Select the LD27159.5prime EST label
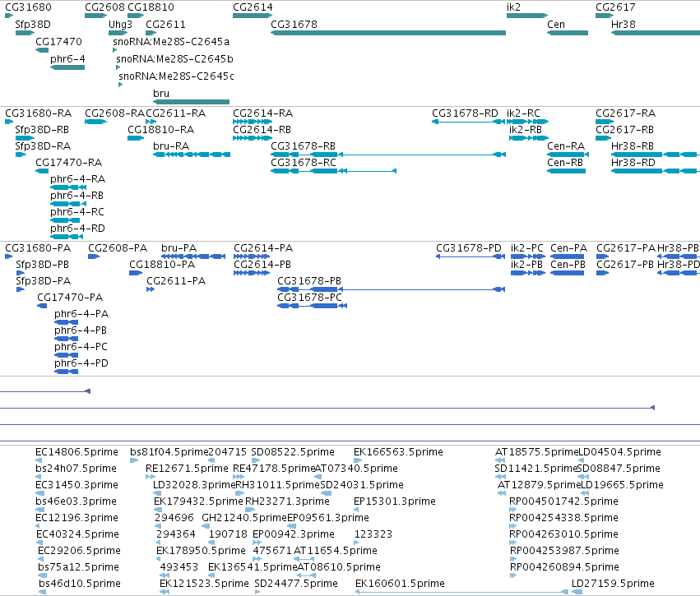The image size is (700, 596). coord(613,584)
